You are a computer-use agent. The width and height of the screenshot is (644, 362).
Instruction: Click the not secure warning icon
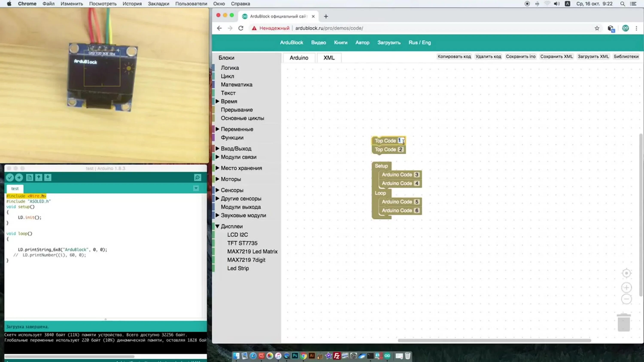pos(254,28)
